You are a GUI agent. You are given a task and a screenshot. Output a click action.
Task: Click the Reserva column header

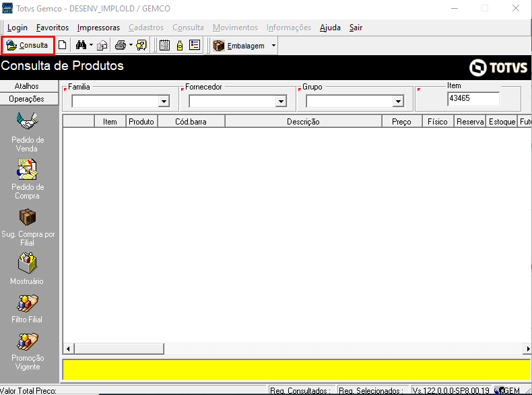[470, 121]
